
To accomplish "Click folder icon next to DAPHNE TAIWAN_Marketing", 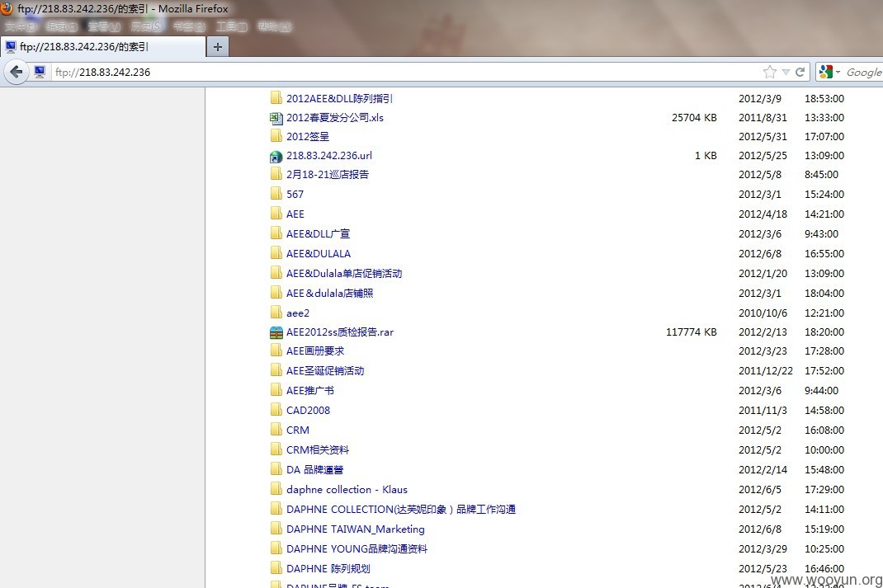I will (x=276, y=529).
